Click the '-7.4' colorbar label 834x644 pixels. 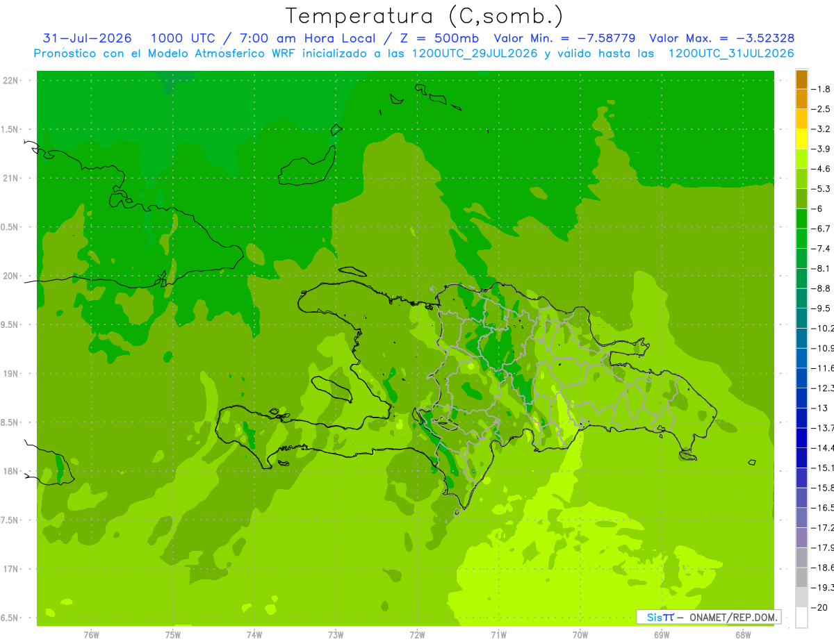pyautogui.click(x=822, y=249)
